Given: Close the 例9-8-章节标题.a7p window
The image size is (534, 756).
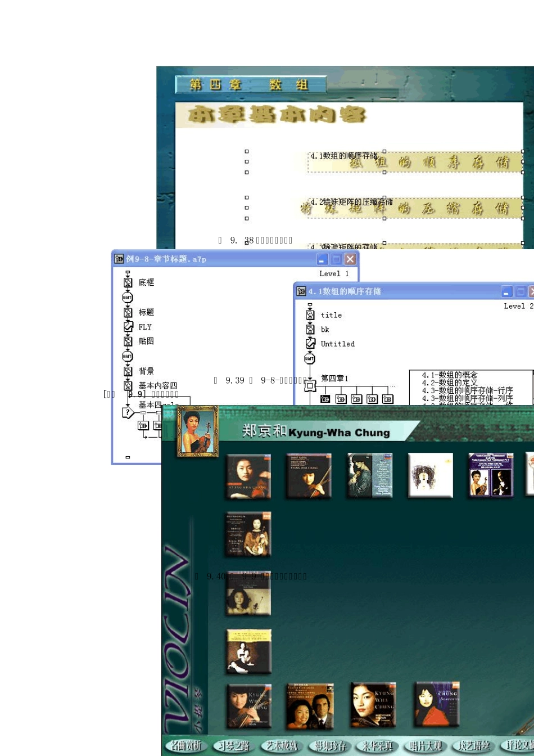Looking at the screenshot, I should coord(350,259).
